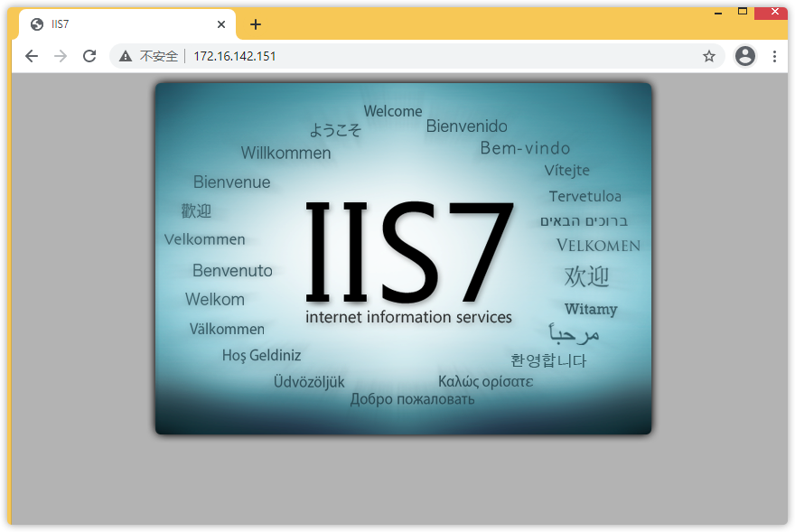795x532 pixels.
Task: Close the IIS7 tab
Action: tap(221, 24)
